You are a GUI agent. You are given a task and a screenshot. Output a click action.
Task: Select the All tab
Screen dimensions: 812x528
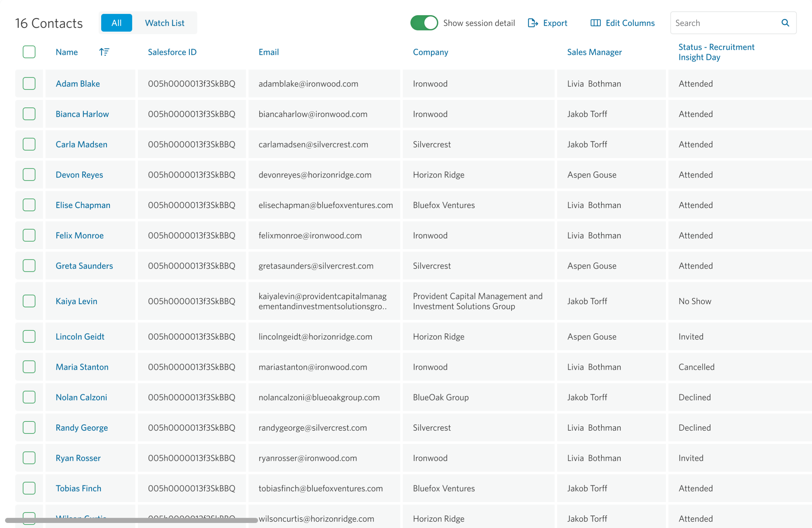(116, 23)
